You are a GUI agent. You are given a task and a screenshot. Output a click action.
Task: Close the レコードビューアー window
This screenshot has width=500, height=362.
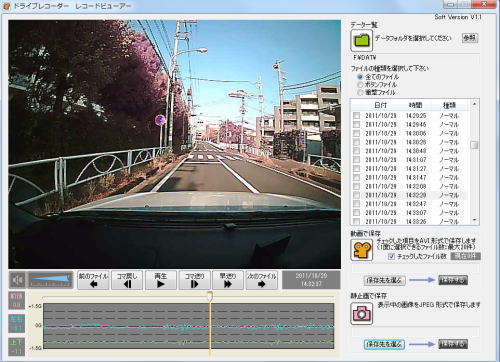tap(485, 4)
